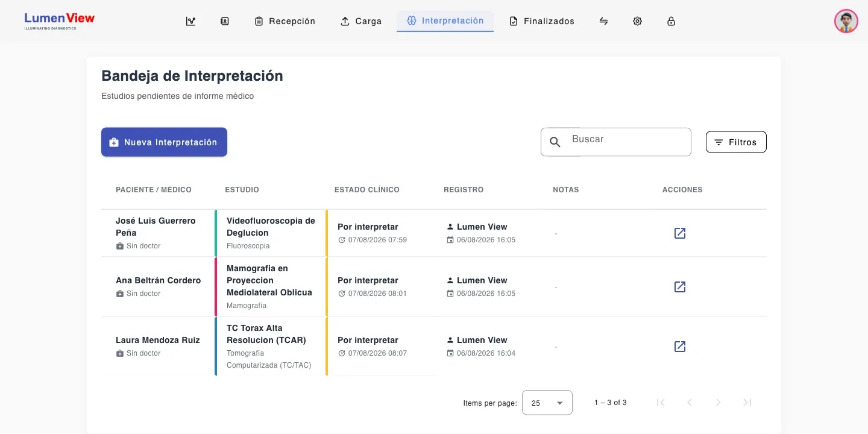The width and height of the screenshot is (868, 434).
Task: Select the Interpretación tab
Action: [x=445, y=21]
